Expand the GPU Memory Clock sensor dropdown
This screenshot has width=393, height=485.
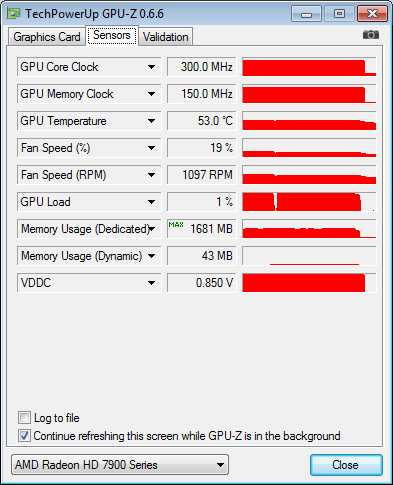point(151,94)
